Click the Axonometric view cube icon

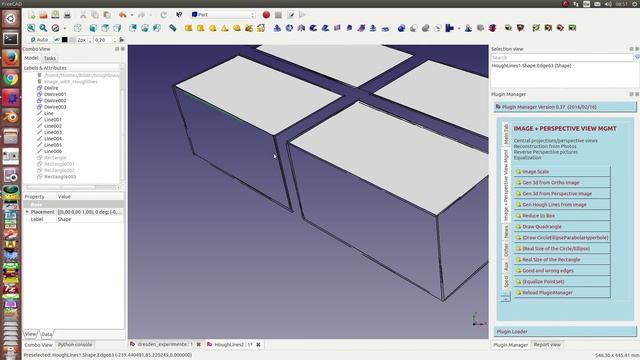78,28
